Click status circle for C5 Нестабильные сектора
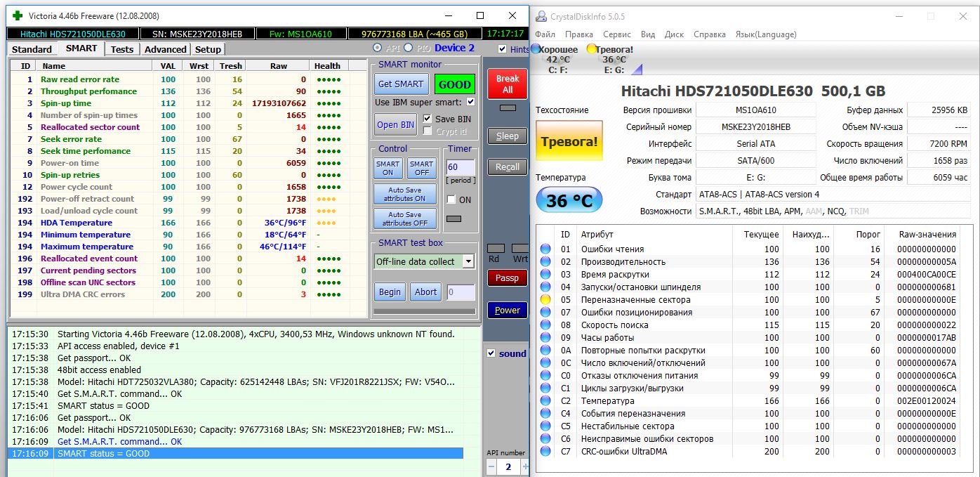 [x=545, y=426]
